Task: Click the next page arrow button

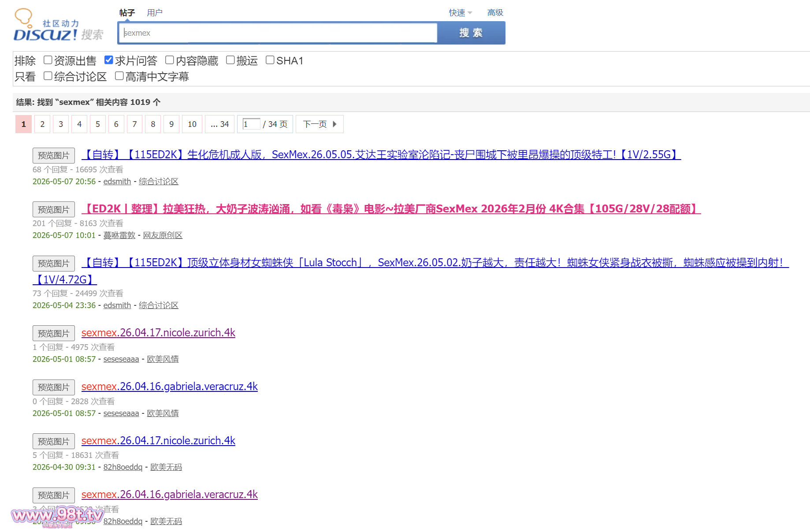Action: point(320,124)
